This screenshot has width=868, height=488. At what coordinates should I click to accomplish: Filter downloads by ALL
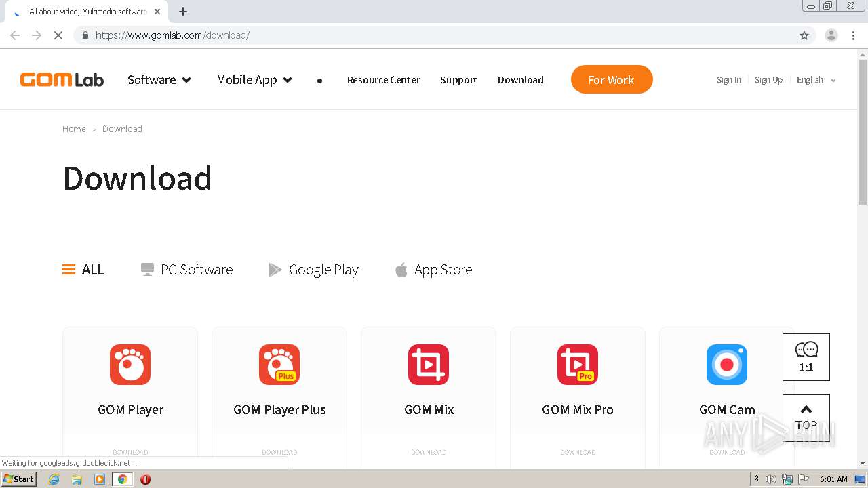83,270
